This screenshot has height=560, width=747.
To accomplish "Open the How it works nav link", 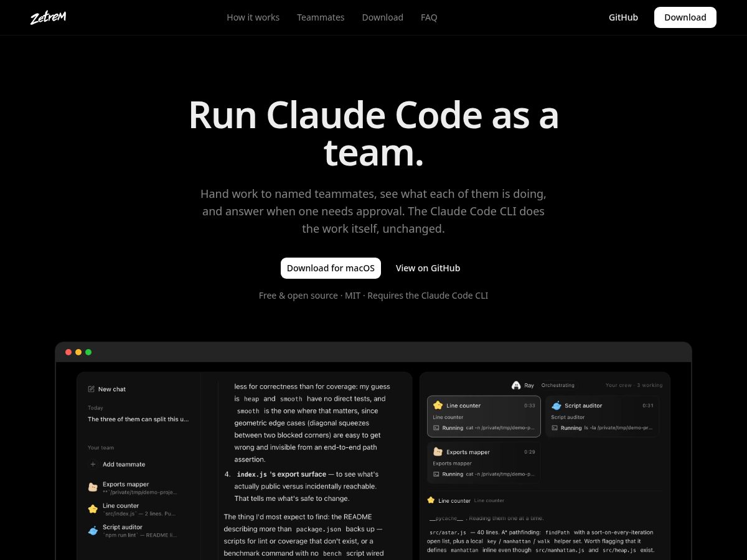I will [x=253, y=17].
